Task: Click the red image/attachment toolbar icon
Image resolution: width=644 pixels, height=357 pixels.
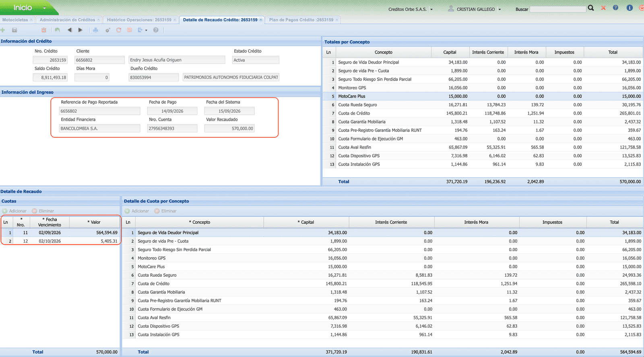Action: 130,30
